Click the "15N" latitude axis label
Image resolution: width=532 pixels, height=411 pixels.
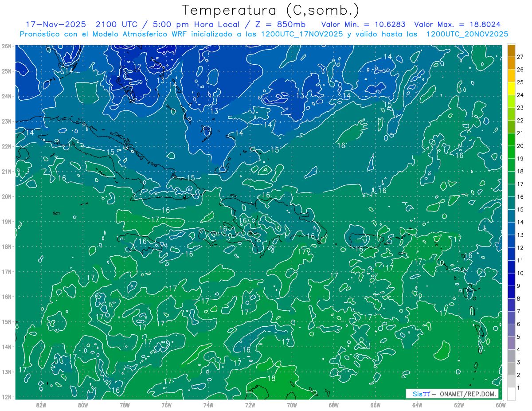(6, 321)
